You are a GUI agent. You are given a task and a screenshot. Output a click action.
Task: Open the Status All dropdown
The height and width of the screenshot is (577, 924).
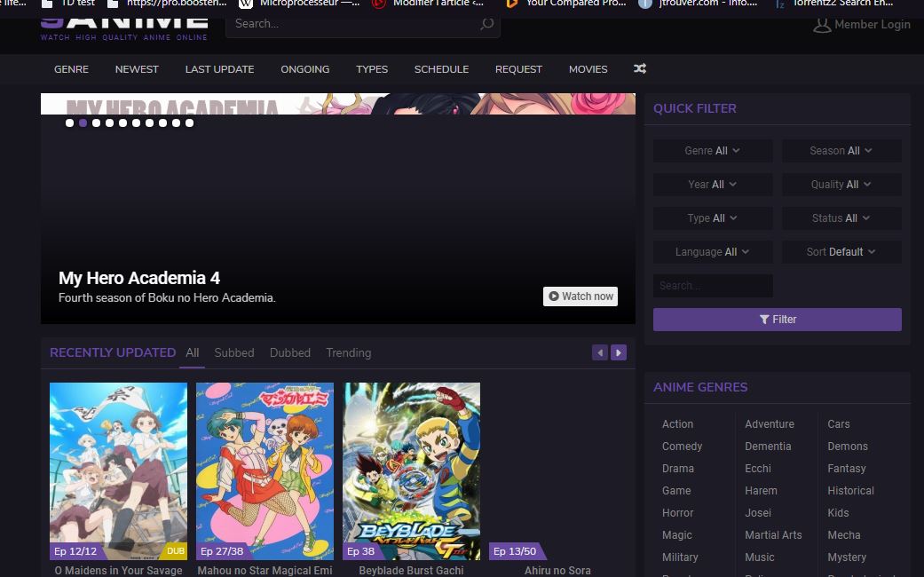click(841, 218)
